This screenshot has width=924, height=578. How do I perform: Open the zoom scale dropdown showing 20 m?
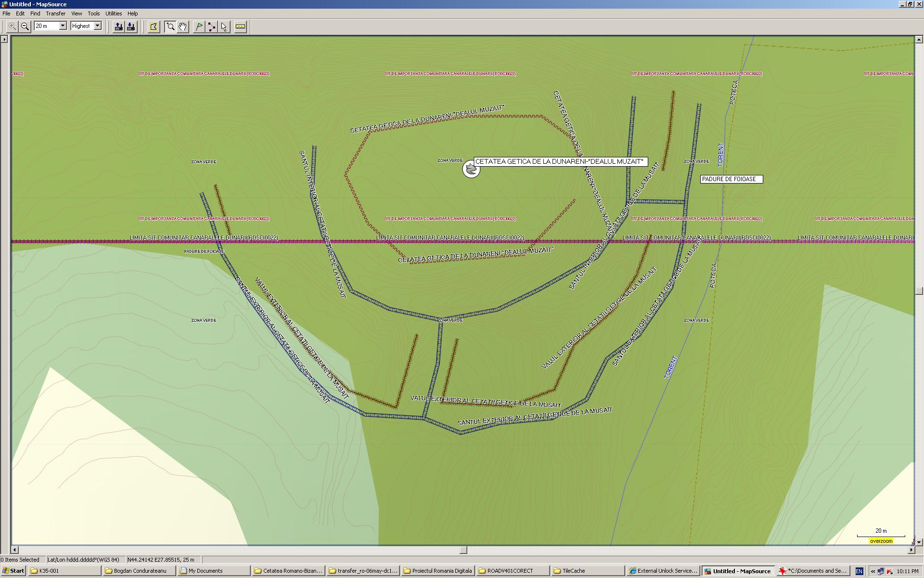[63, 26]
